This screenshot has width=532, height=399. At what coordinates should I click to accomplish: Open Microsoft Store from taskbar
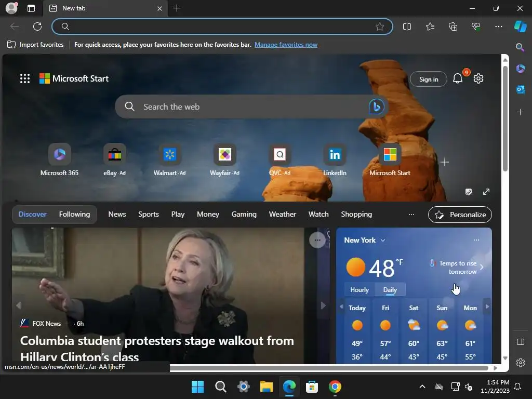click(x=312, y=387)
